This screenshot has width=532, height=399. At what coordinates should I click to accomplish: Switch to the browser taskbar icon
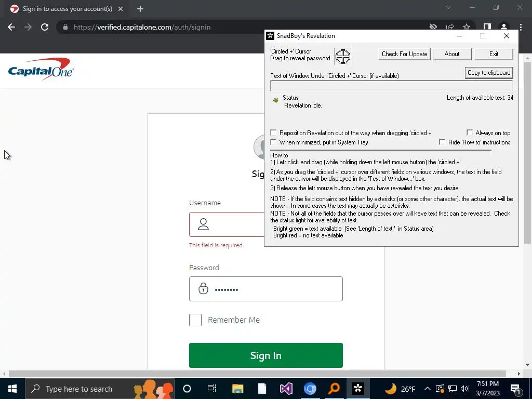(310, 389)
